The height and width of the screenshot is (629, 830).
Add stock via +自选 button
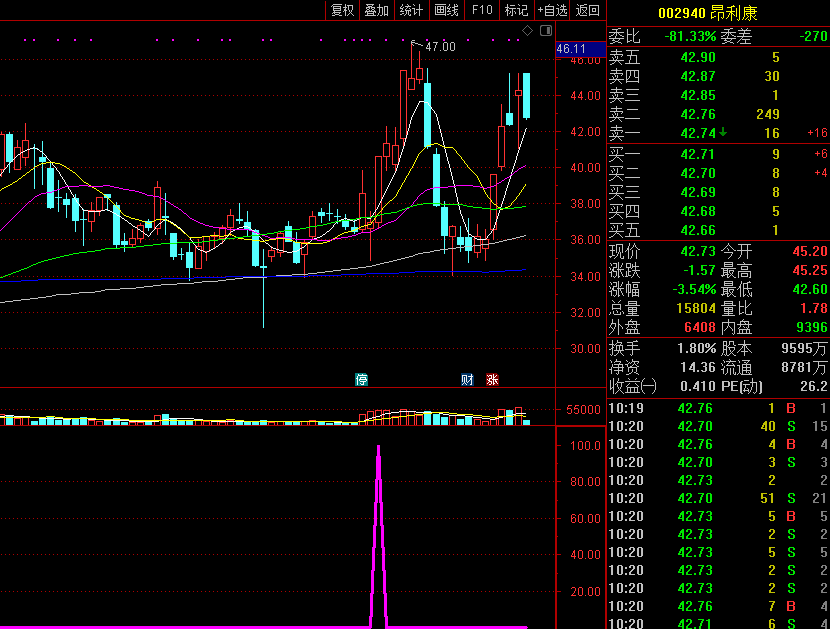552,10
